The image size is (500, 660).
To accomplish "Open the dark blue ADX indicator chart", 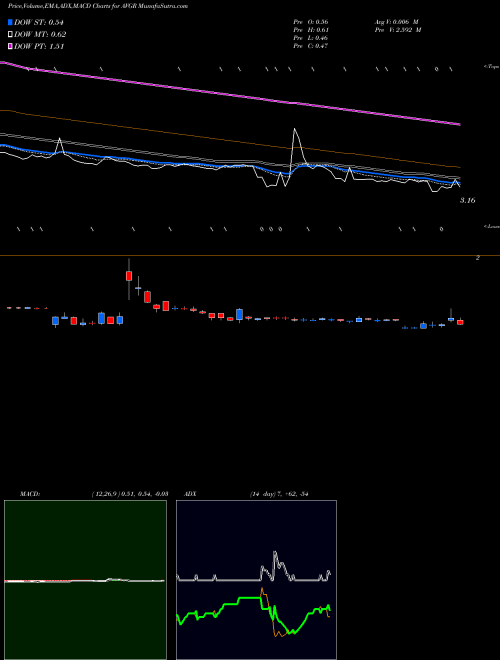I will pyautogui.click(x=256, y=580).
